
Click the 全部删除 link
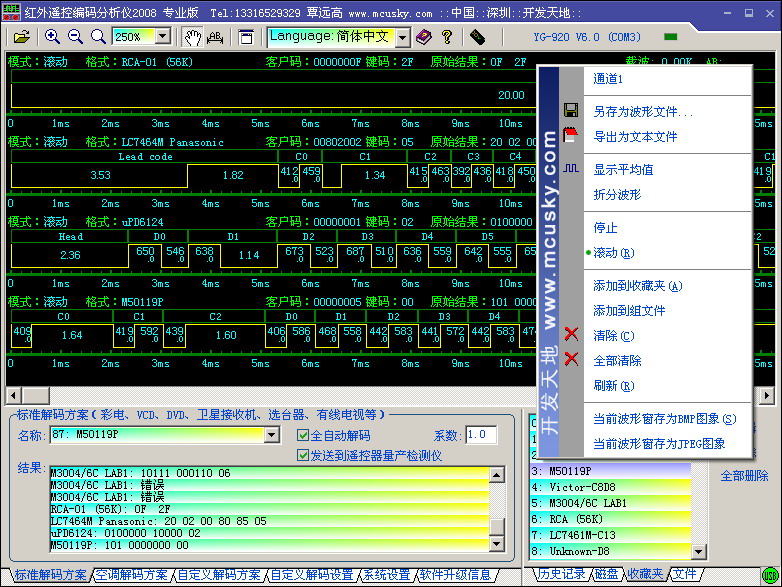click(x=744, y=476)
